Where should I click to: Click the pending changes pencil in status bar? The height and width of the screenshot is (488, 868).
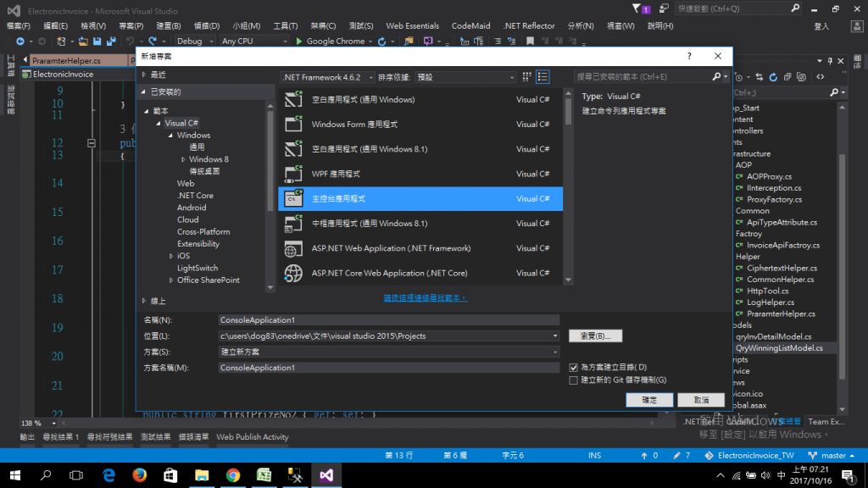[676, 455]
